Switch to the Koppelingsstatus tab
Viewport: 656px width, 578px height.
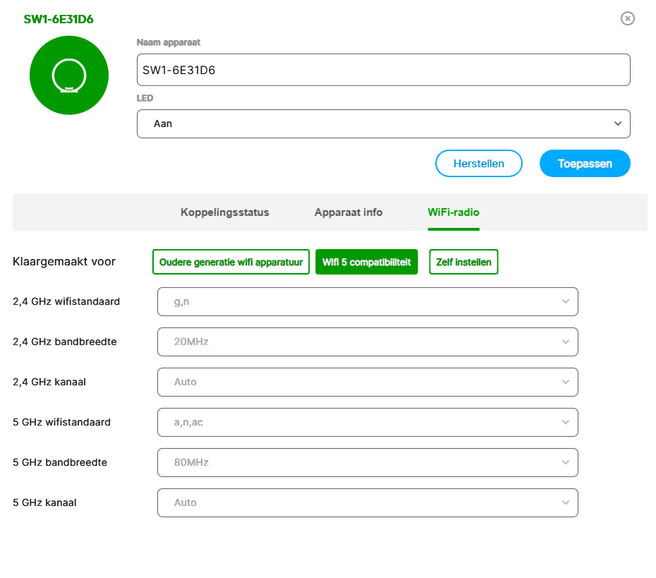(225, 212)
